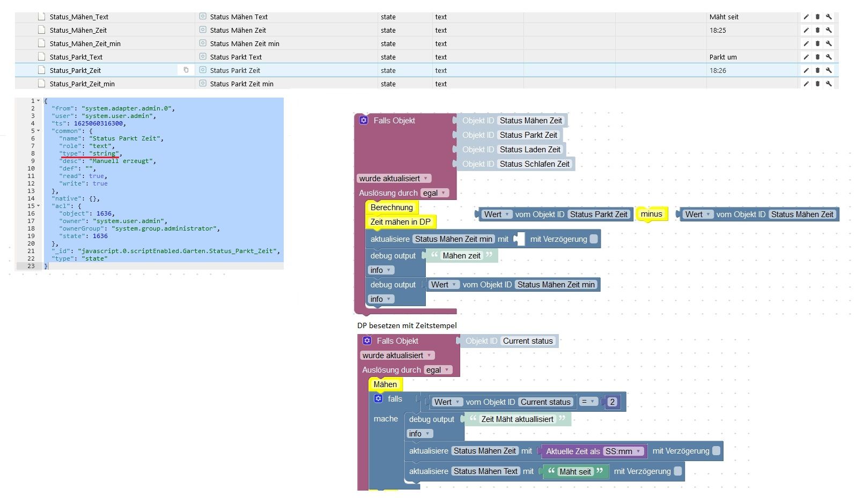Check mit Verzögerung on Status Mähen Text update

(x=677, y=471)
